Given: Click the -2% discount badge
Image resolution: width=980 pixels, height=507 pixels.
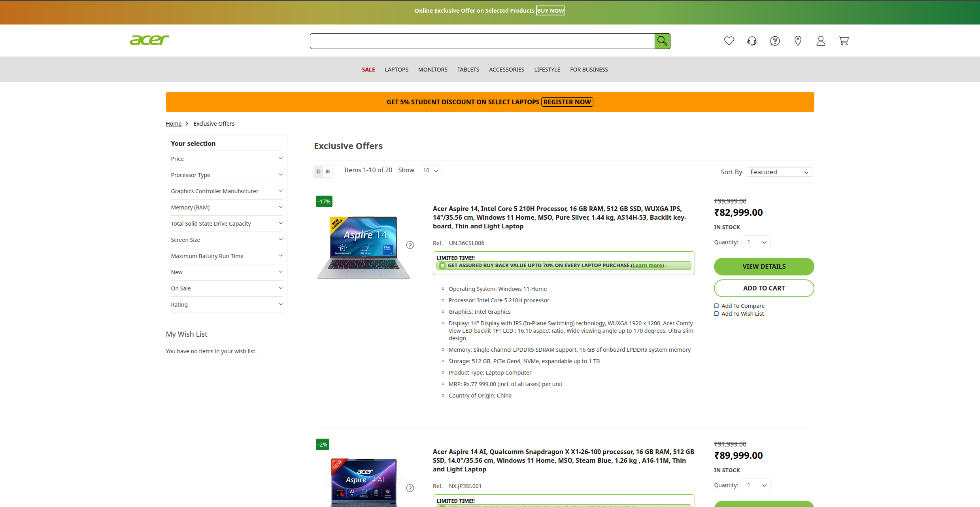Looking at the screenshot, I should [x=323, y=445].
